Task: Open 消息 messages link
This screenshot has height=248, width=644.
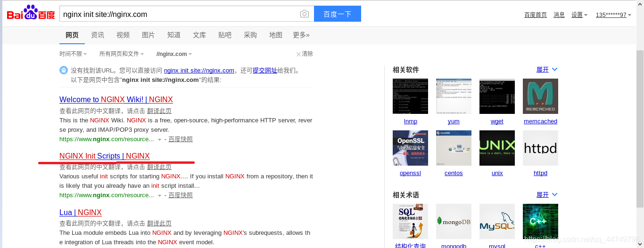Action: coord(559,15)
